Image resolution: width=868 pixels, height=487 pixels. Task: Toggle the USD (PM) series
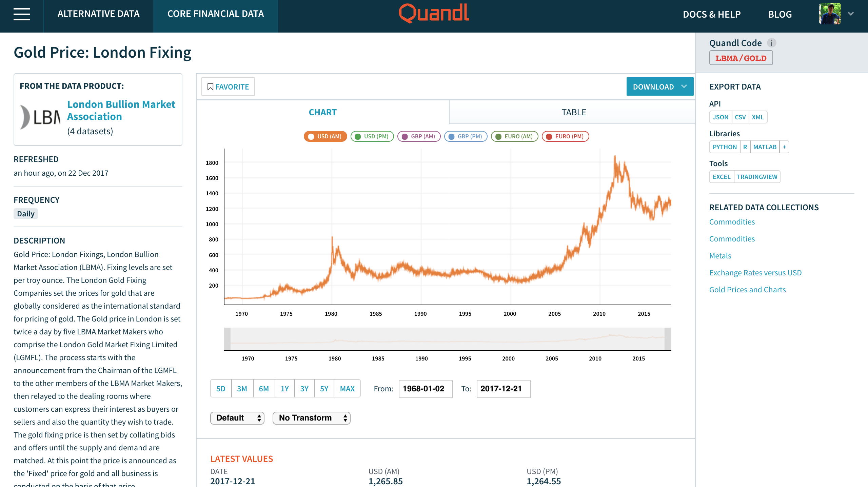coord(372,136)
